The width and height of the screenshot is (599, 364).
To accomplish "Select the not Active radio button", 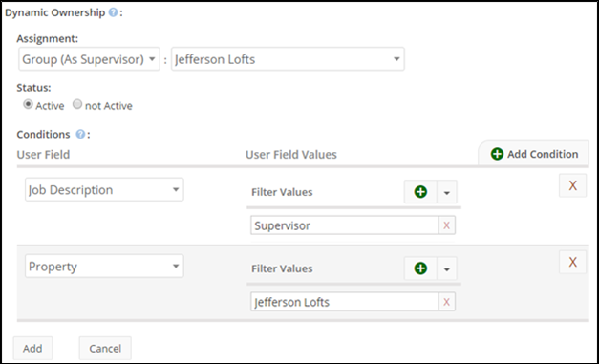I will 77,104.
